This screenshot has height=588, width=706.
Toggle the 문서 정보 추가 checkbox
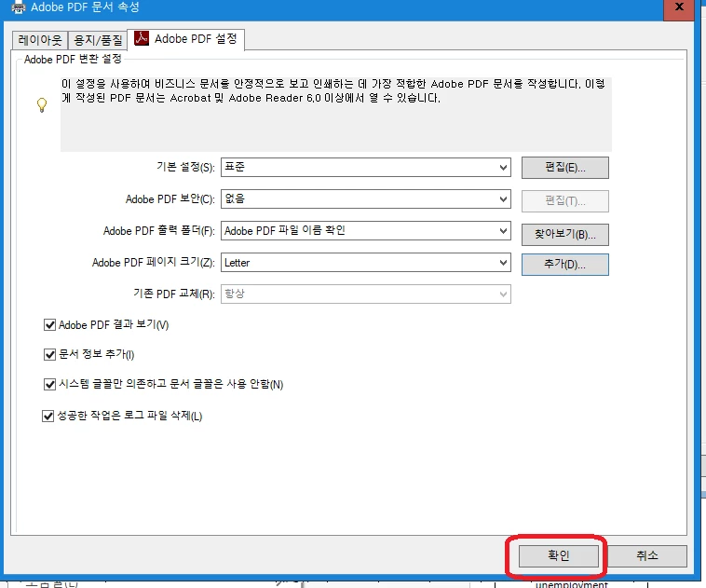click(x=49, y=355)
